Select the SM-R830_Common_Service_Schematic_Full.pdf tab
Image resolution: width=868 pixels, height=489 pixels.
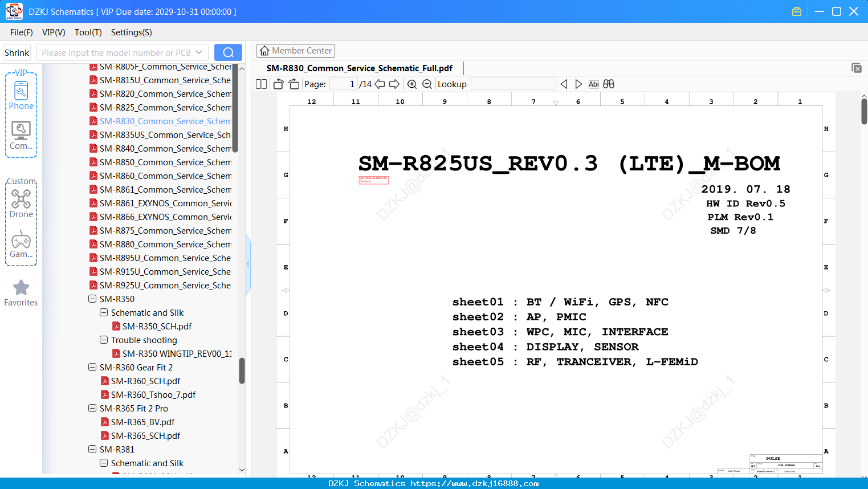tap(360, 68)
